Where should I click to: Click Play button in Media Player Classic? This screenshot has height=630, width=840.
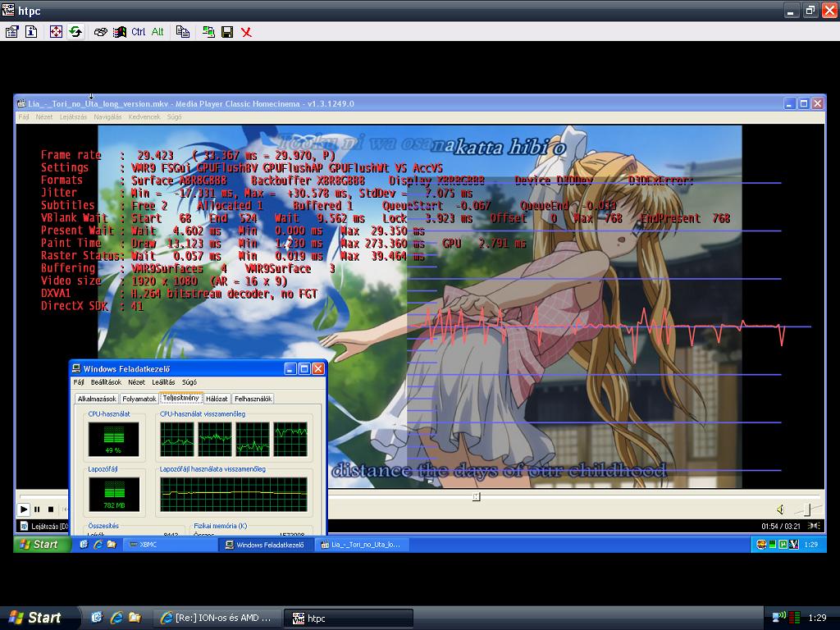[24, 509]
